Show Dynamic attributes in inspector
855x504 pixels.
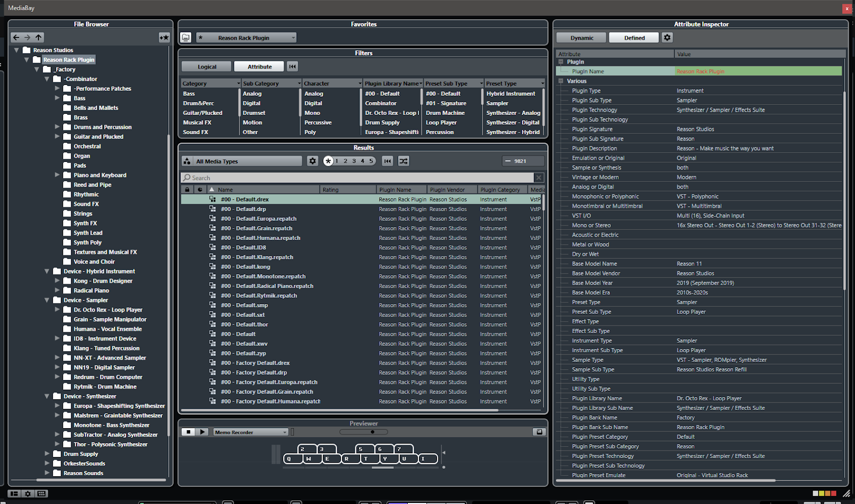[581, 37]
